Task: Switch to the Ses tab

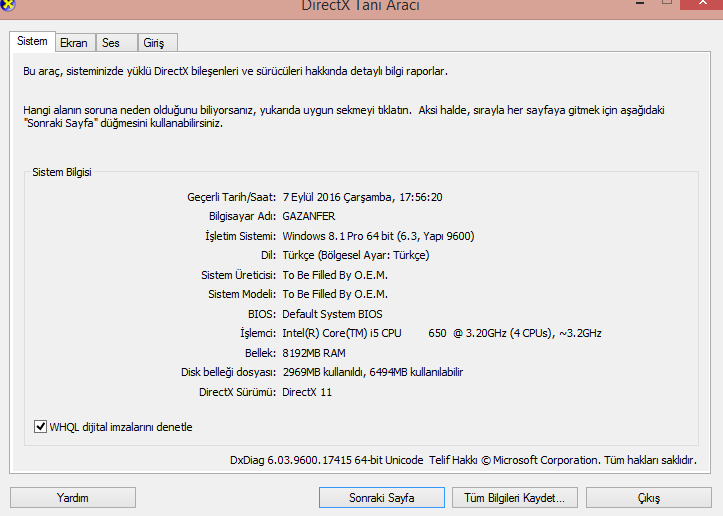Action: (117, 42)
